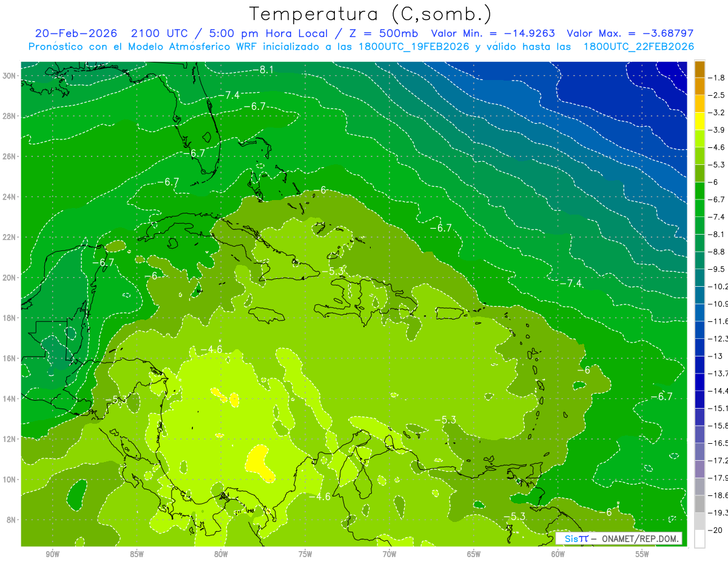Click the "24N" latitude axis label
This screenshot has width=728, height=562.
coord(10,197)
